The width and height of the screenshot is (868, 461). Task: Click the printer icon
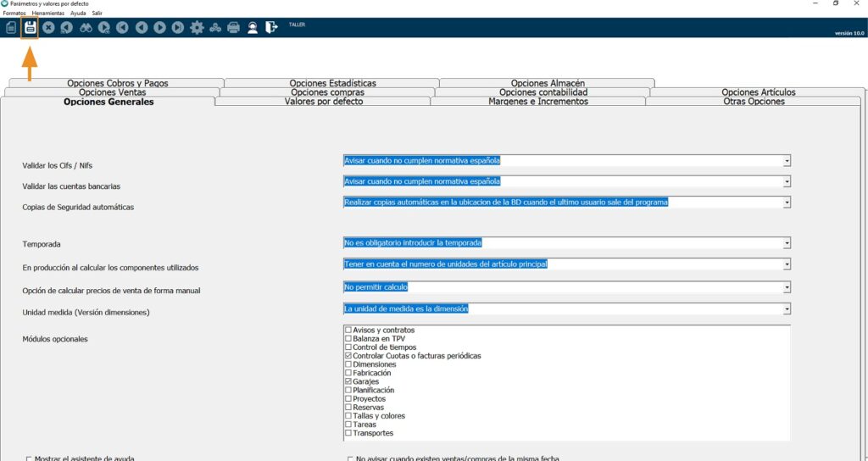tap(234, 28)
